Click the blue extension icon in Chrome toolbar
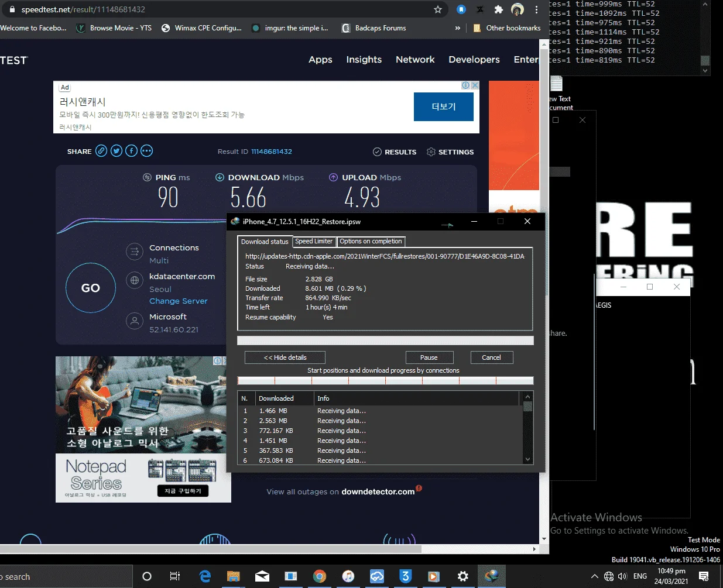This screenshot has width=723, height=588. coord(461,9)
